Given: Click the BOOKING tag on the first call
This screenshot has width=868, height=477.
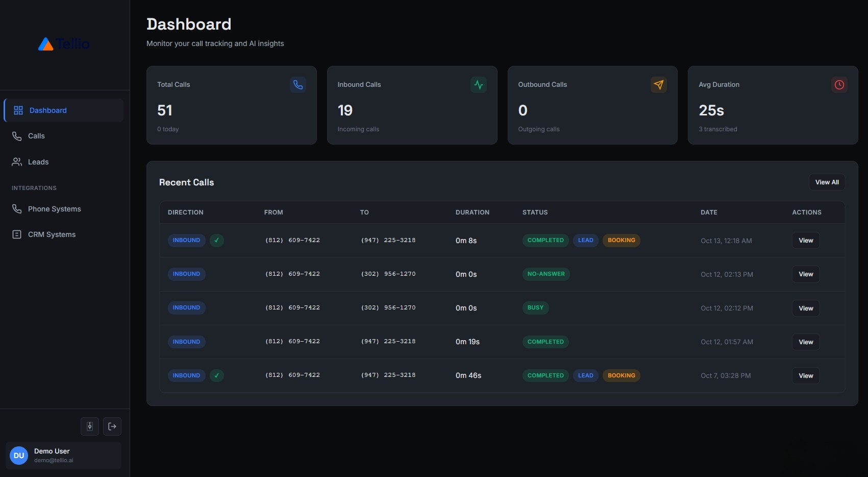Looking at the screenshot, I should click(621, 240).
